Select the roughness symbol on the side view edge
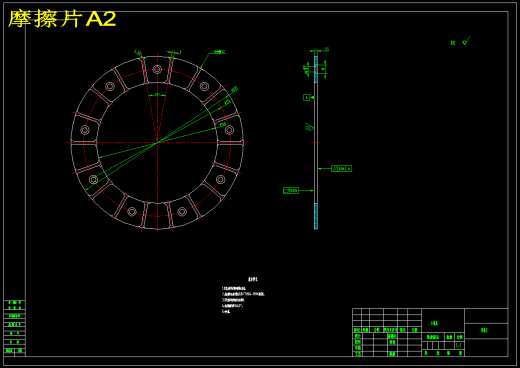Viewport: 520px width, 368px height. 309,127
